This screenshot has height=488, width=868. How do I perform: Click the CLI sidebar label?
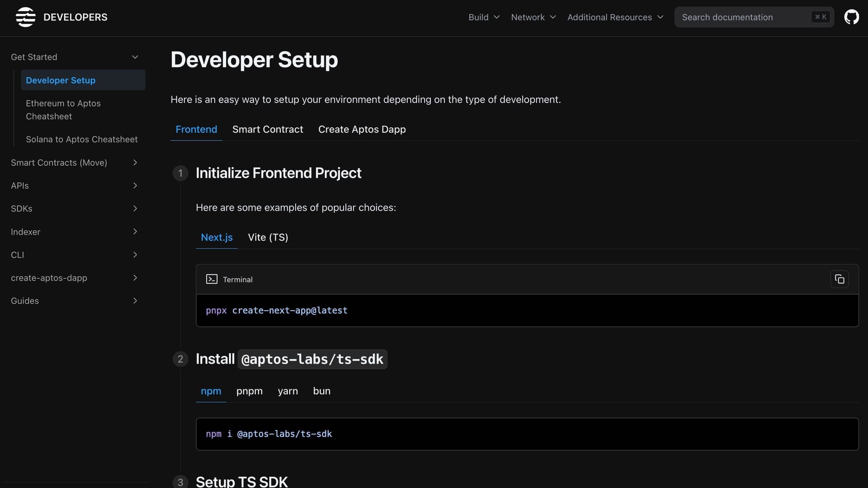[17, 255]
